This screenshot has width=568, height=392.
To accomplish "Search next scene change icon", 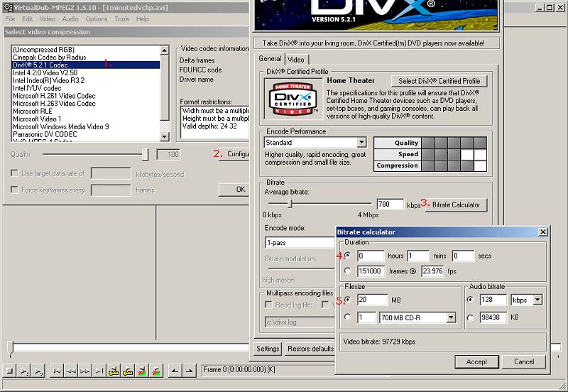I will (156, 371).
